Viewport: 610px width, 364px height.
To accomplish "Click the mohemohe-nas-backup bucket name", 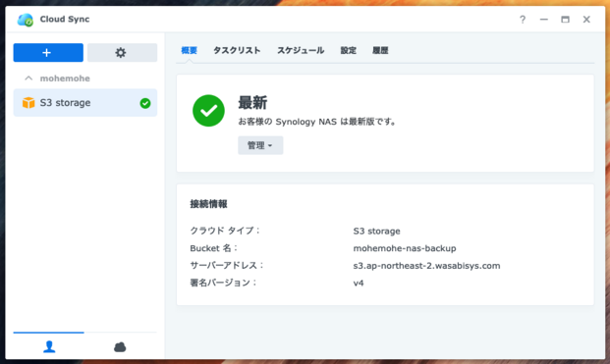I will pos(405,248).
